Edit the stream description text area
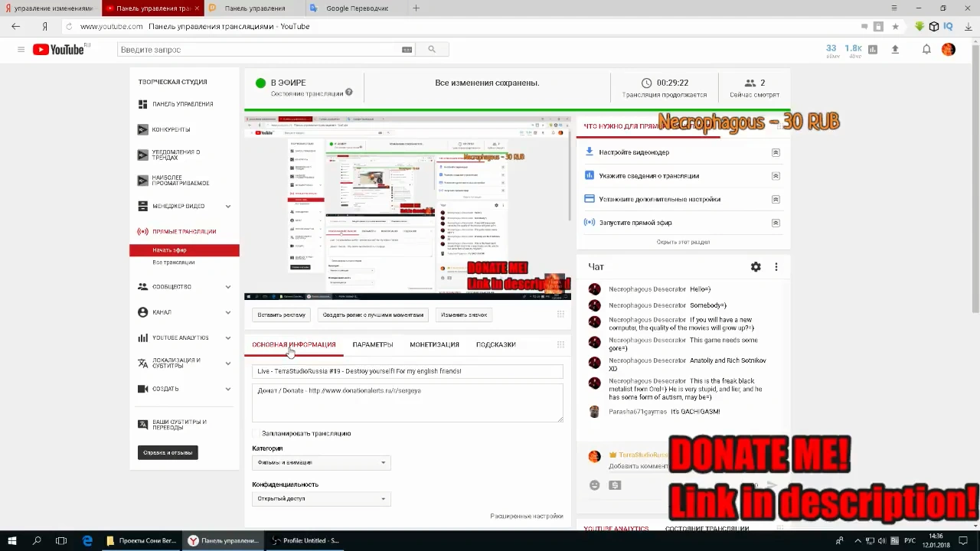The image size is (980, 551). click(407, 403)
